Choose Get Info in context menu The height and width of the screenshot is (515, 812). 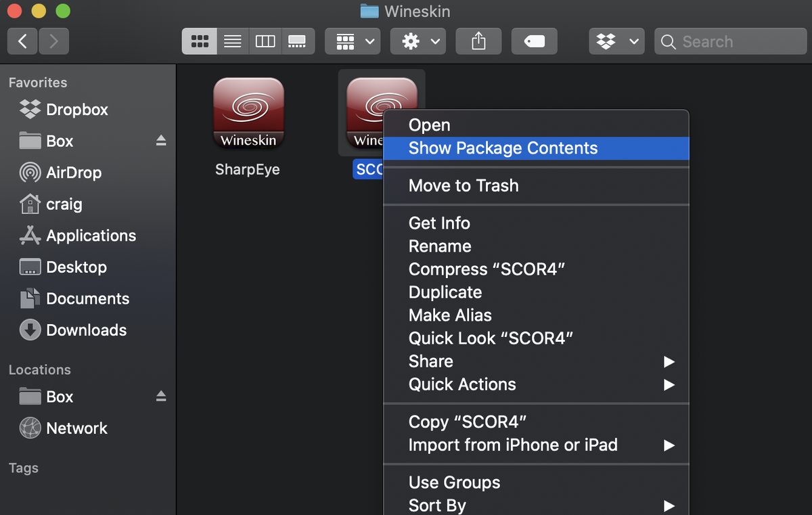pos(439,223)
